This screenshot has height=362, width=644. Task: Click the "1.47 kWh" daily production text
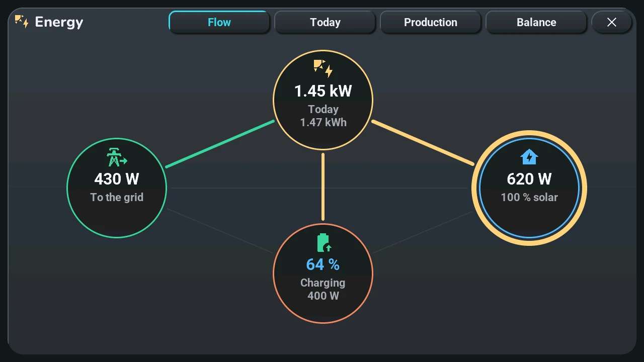[323, 122]
